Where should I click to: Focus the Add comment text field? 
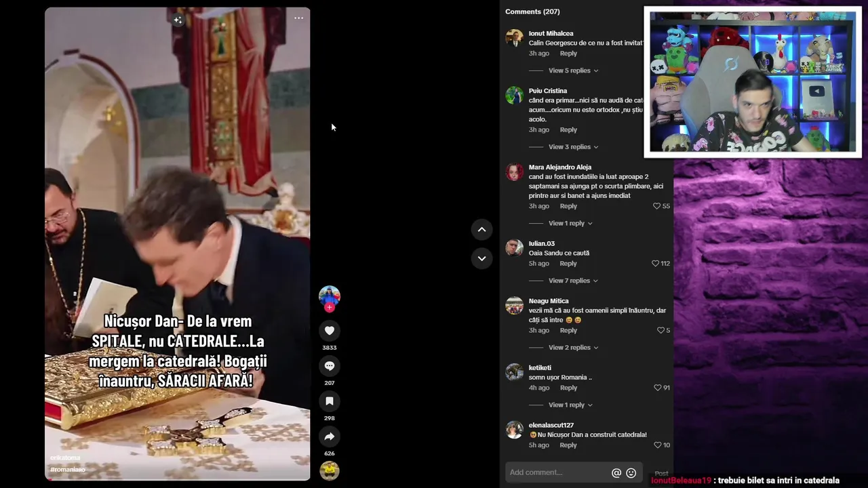[x=559, y=473]
